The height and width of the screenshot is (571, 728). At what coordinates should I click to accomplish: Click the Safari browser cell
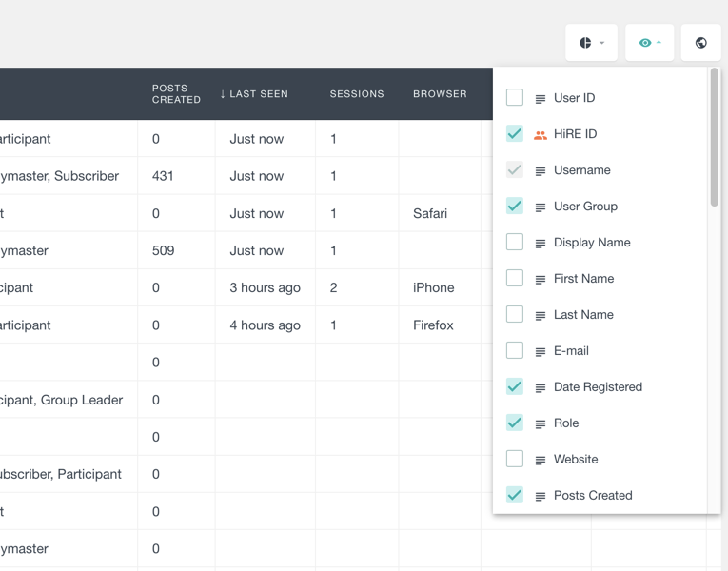[440, 213]
